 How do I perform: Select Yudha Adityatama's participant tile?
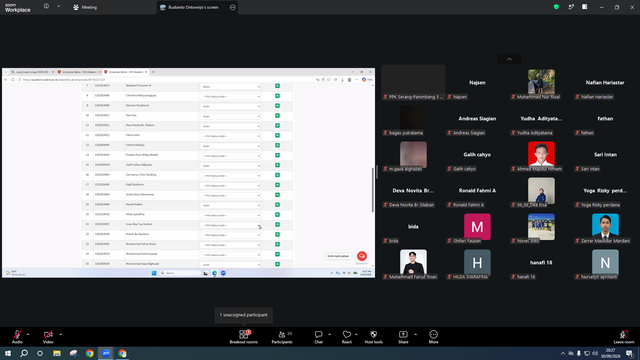[x=541, y=118]
